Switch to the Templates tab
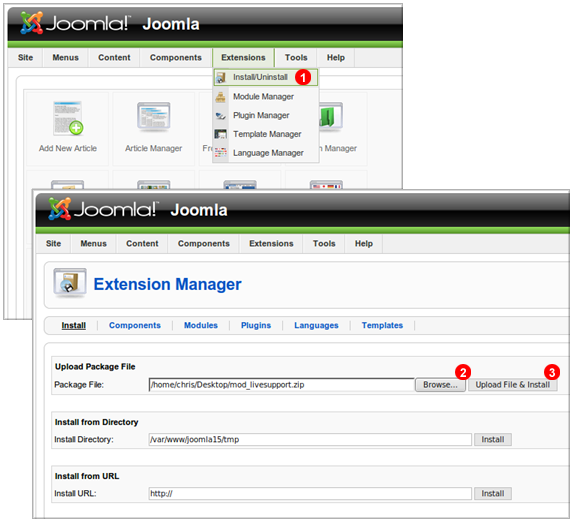The image size is (575, 524). (x=382, y=325)
